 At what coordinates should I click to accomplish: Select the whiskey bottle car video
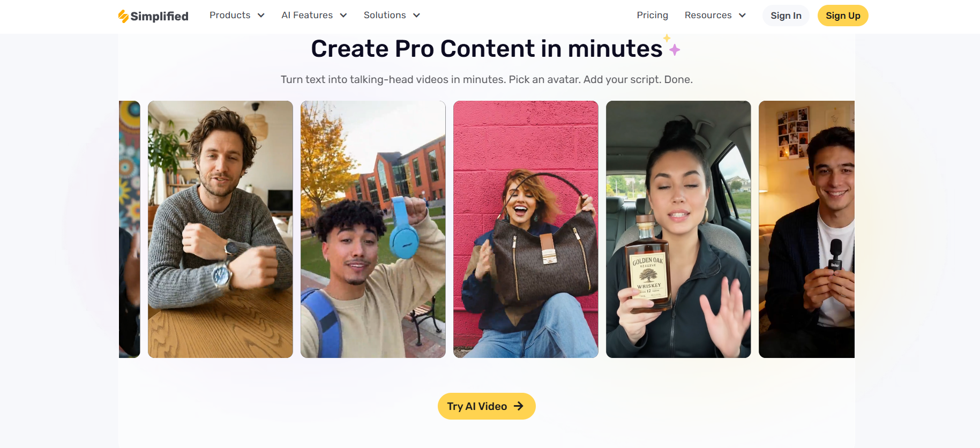point(678,229)
